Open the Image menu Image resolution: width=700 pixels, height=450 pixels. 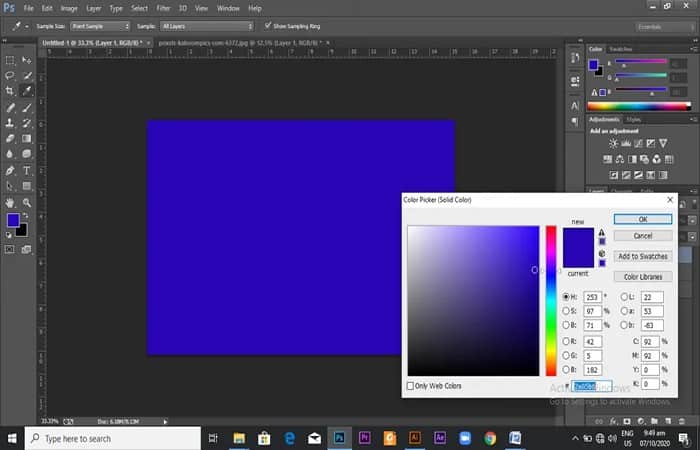point(69,8)
